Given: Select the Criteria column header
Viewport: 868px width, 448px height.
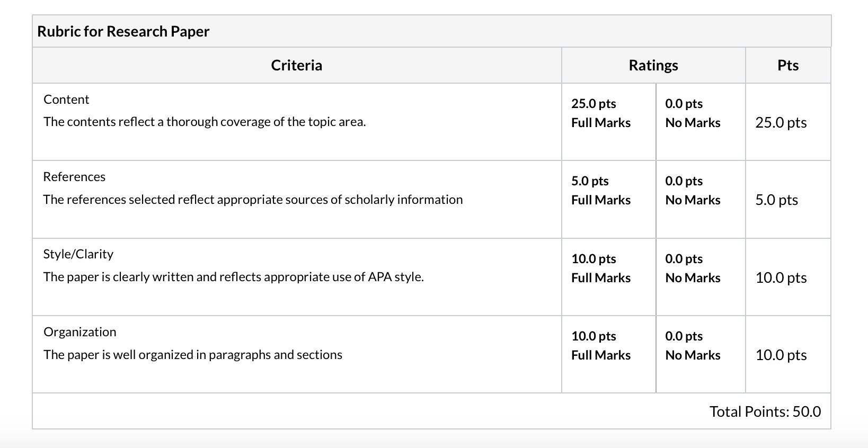Looking at the screenshot, I should pyautogui.click(x=296, y=65).
